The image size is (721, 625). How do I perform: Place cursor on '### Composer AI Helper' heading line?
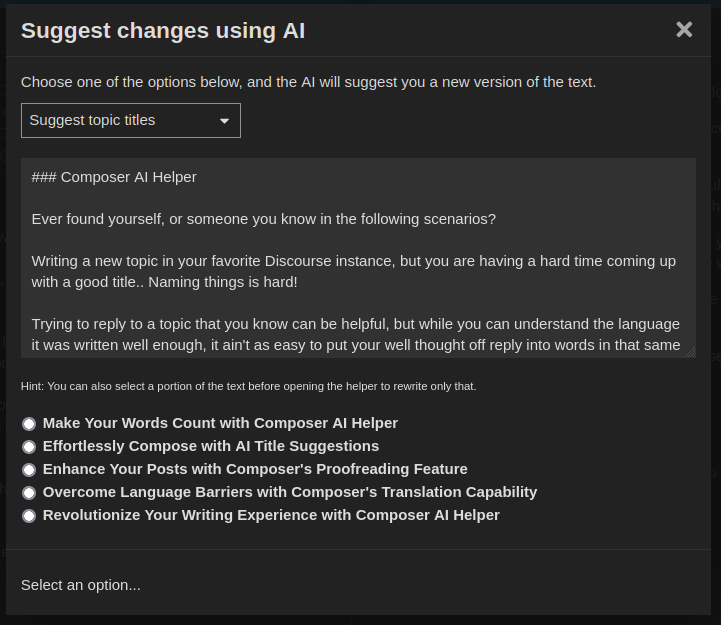point(114,177)
